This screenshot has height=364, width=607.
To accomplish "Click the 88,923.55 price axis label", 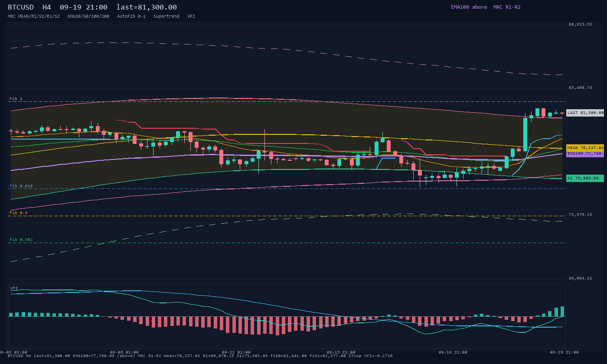I will 580,24.
